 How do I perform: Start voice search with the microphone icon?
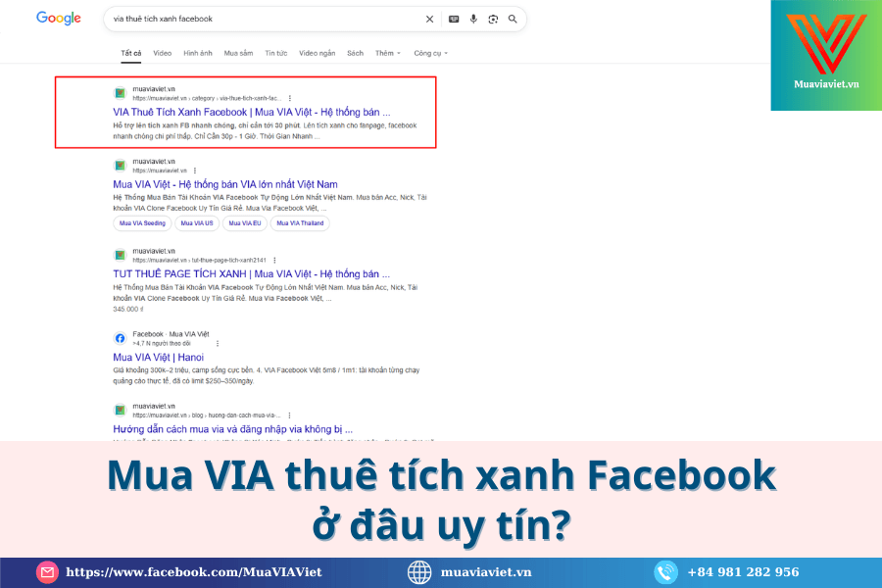[x=473, y=20]
